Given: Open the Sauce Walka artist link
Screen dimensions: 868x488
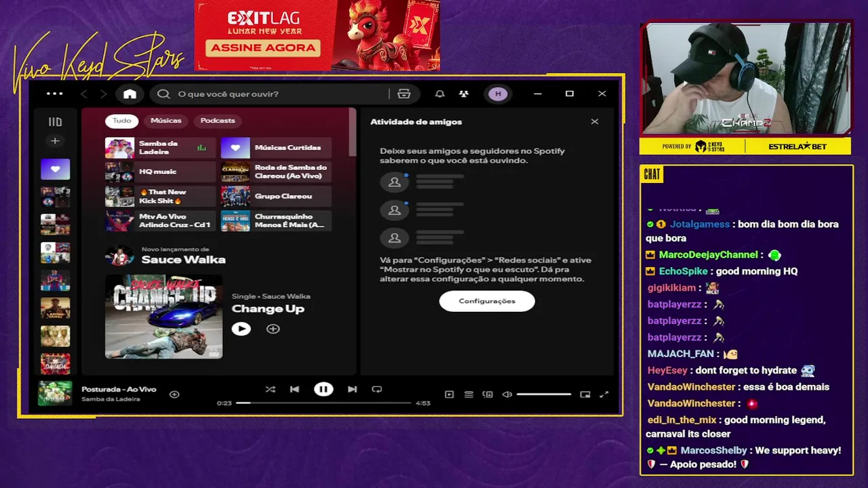Looking at the screenshot, I should pyautogui.click(x=183, y=260).
